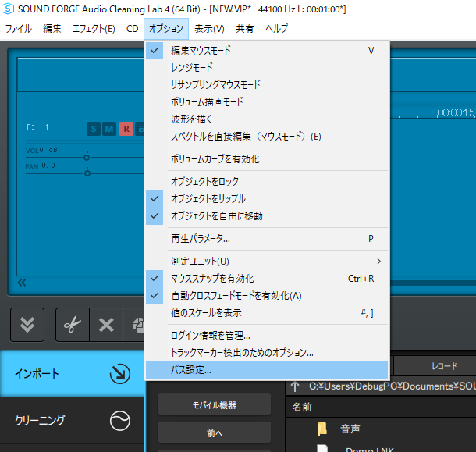The width and height of the screenshot is (476, 452).
Task: Open the クリーニング section
Action: 73,421
